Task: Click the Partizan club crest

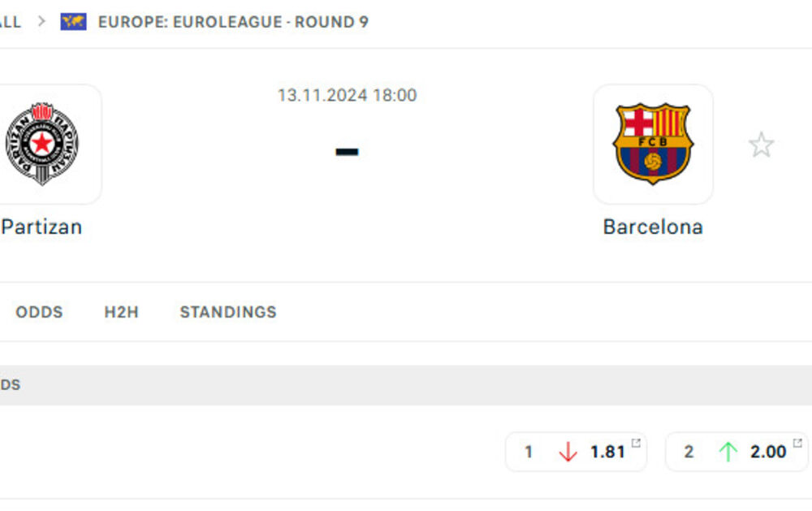Action: pos(42,144)
